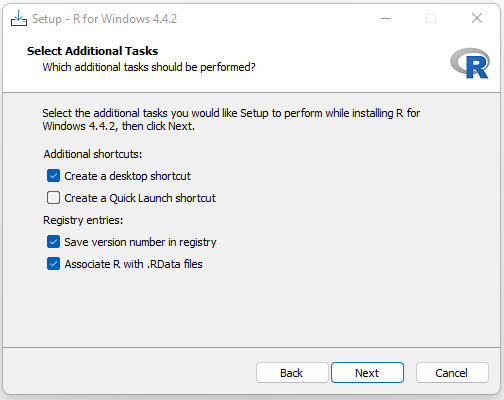Image resolution: width=504 pixels, height=400 pixels.
Task: Cancel the R installation
Action: (x=452, y=373)
